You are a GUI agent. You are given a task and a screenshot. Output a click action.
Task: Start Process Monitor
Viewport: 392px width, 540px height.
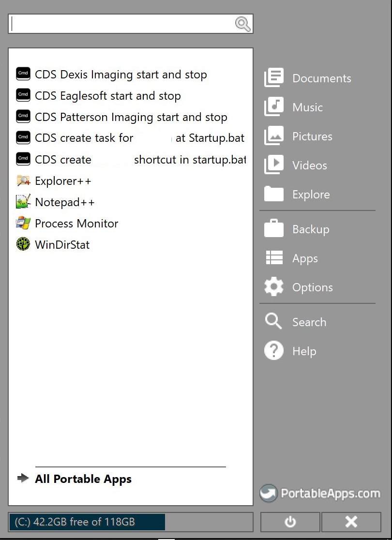(x=76, y=223)
